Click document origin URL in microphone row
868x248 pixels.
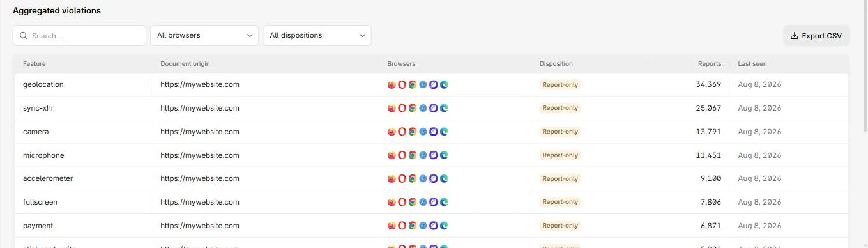(200, 155)
